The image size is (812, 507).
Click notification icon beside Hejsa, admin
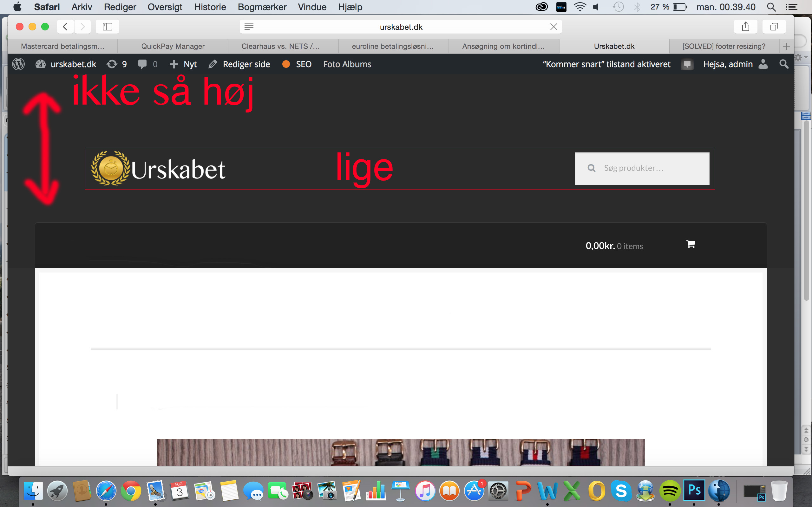(687, 64)
